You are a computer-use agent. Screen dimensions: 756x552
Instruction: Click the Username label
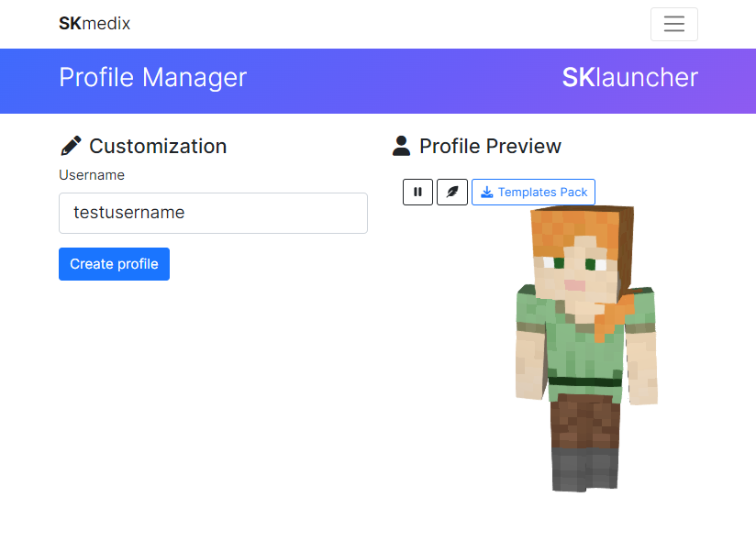[92, 175]
